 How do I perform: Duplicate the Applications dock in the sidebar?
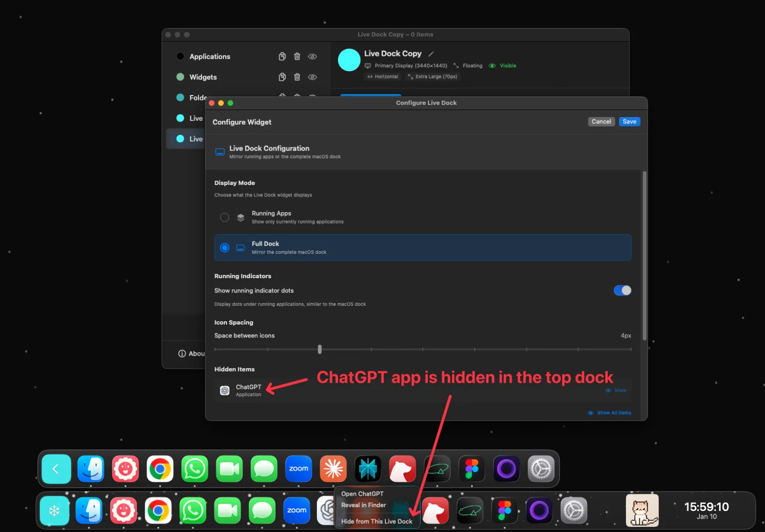click(x=282, y=56)
